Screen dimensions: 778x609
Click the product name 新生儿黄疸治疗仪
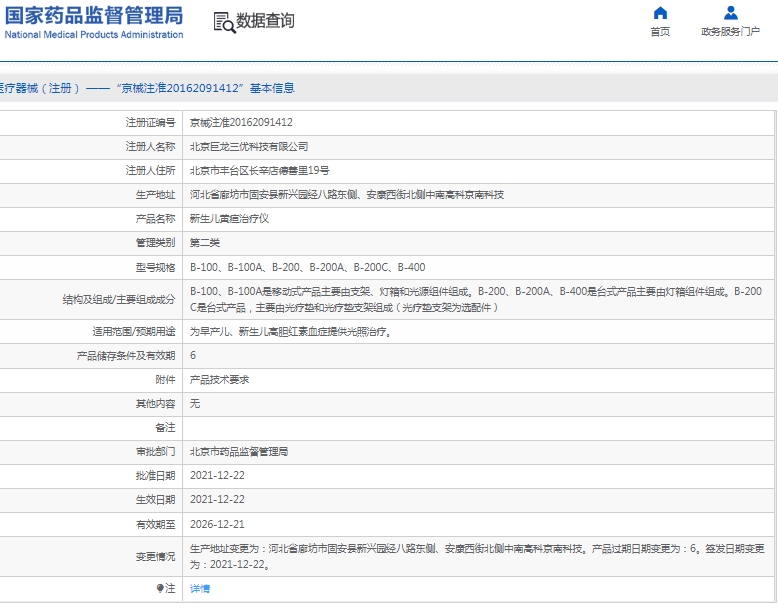tap(229, 219)
